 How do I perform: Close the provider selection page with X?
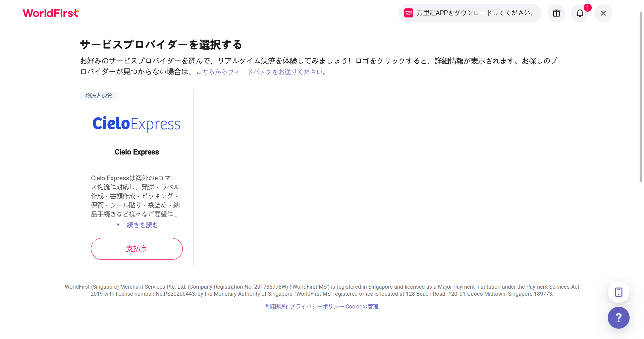pos(603,13)
